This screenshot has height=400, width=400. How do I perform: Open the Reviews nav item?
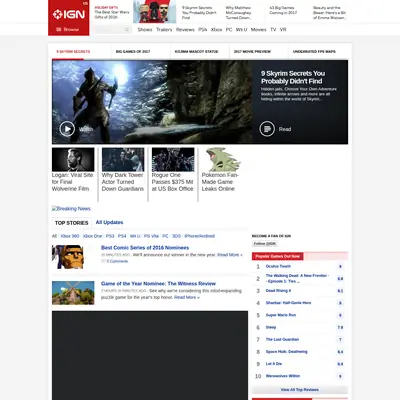click(x=185, y=30)
